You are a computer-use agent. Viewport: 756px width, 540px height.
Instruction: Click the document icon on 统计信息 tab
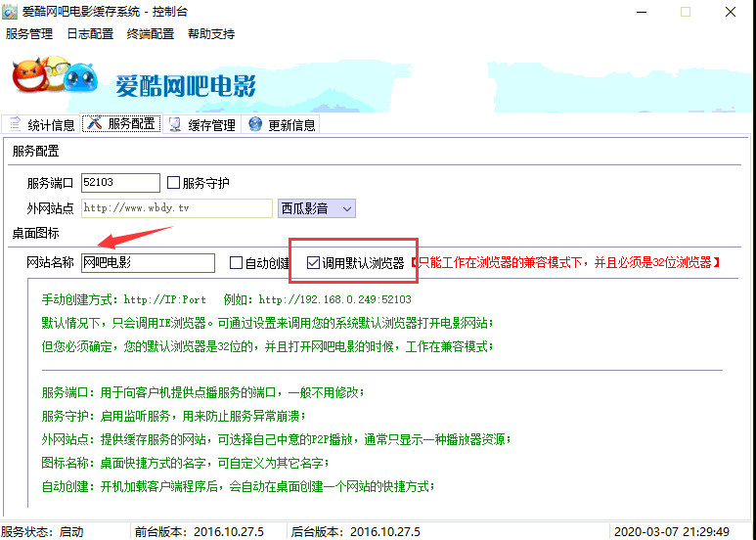[15, 124]
